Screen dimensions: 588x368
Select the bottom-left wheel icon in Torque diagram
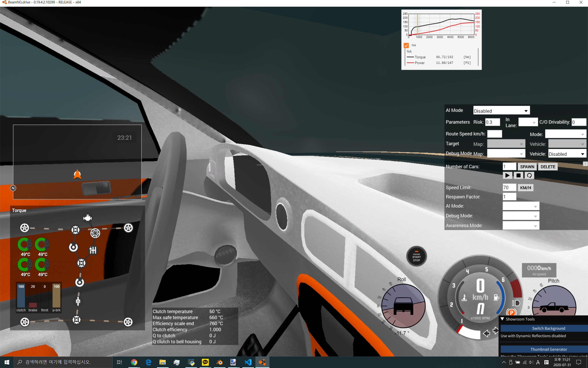pos(25,322)
